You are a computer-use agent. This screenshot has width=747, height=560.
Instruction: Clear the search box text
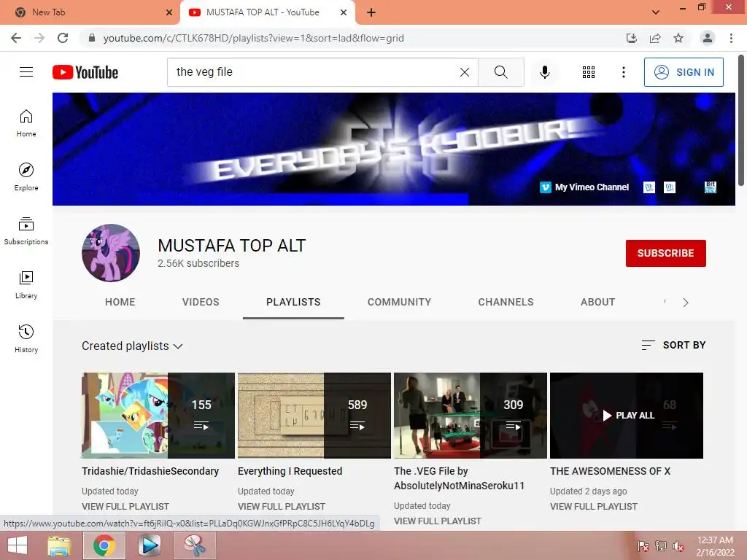tap(465, 72)
